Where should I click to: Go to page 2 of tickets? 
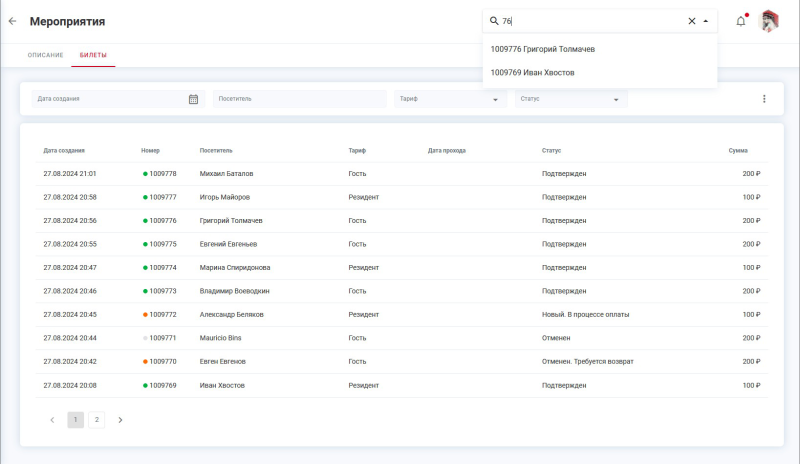(97, 420)
